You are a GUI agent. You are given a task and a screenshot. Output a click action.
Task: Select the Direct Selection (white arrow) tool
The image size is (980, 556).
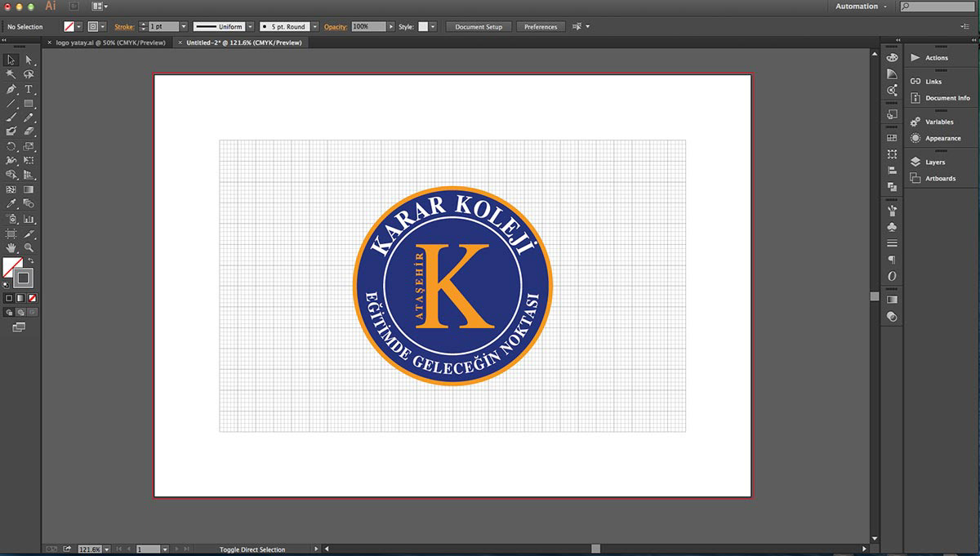(29, 60)
